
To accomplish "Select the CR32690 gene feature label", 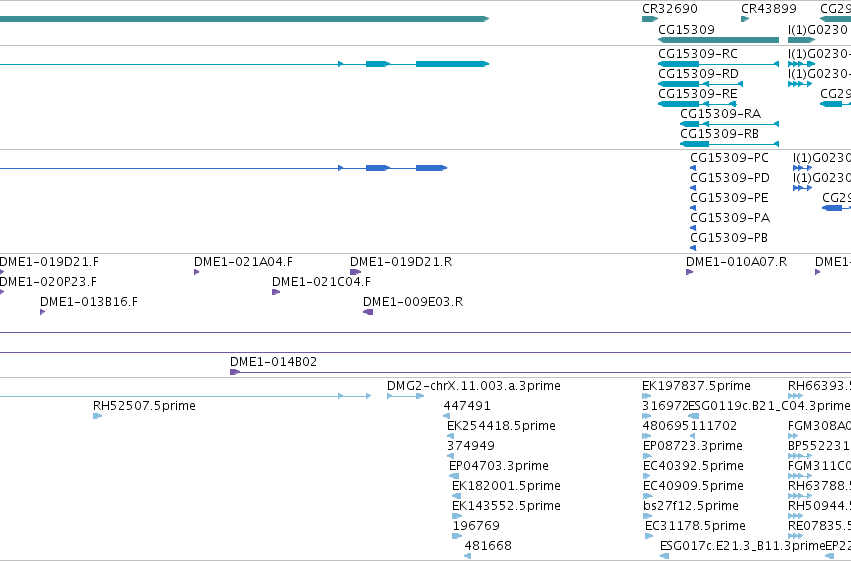I will coord(670,9).
